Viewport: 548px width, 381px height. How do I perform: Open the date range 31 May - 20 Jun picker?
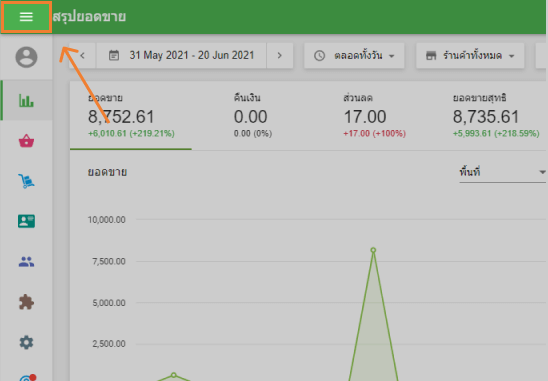181,56
